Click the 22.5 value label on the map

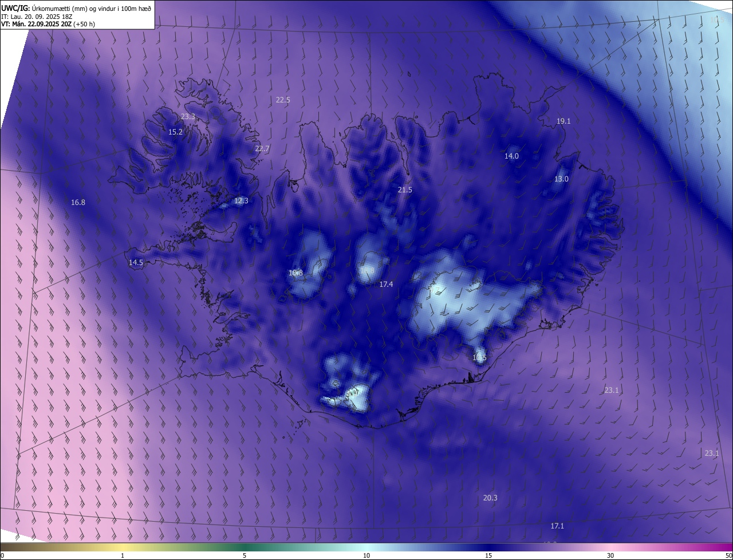(283, 100)
